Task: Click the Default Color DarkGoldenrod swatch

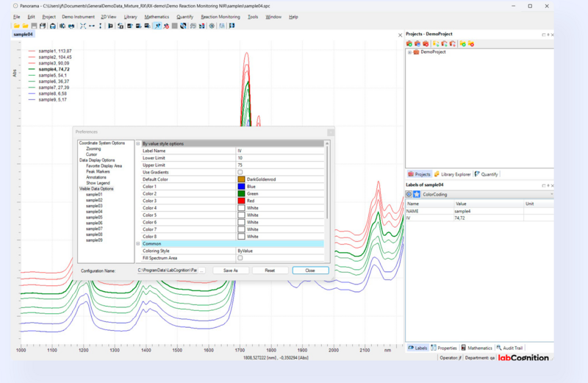Action: click(x=241, y=179)
